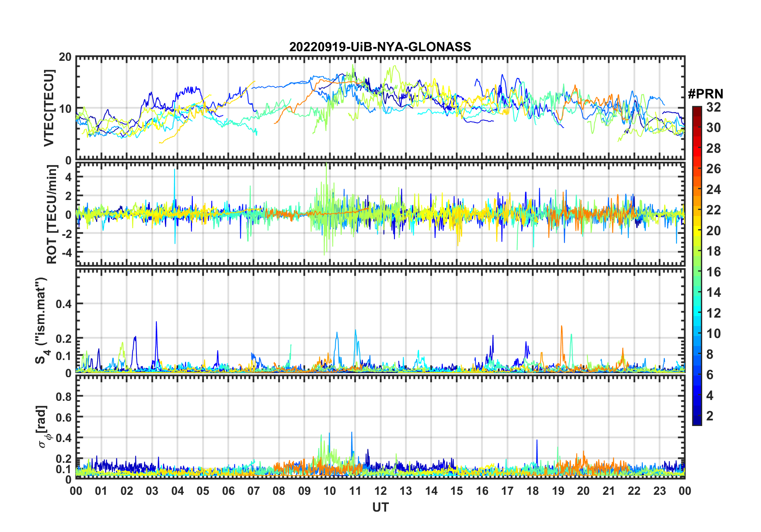The height and width of the screenshot is (532, 761).
Task: Click colorbar tick label 8
Action: click(x=710, y=354)
